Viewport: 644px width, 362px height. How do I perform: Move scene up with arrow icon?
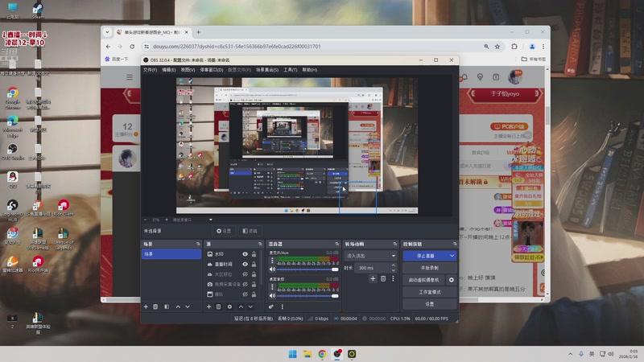pos(178,306)
